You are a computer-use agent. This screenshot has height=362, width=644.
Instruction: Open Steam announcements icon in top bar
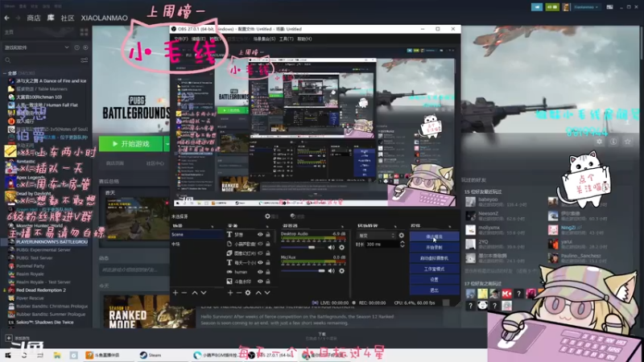[x=537, y=7]
